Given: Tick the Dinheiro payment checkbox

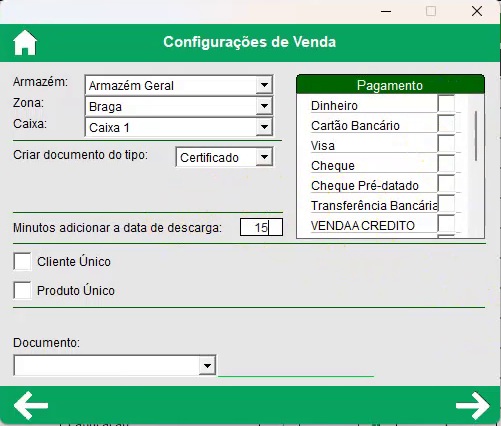Looking at the screenshot, I should click(x=446, y=104).
